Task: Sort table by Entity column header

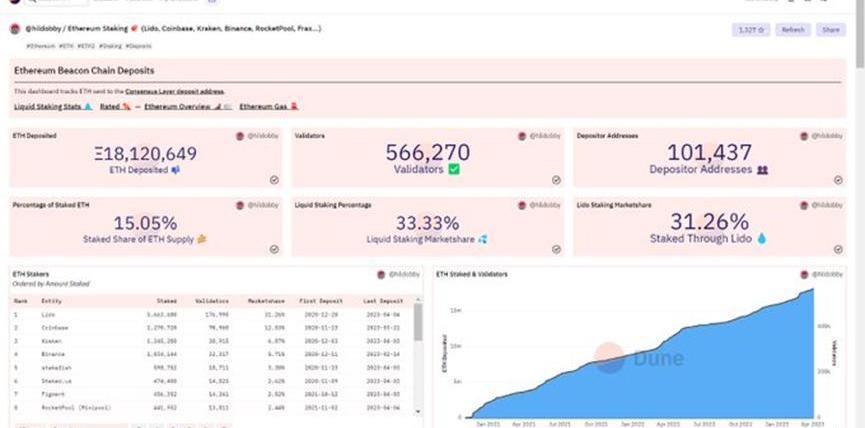Action: tap(52, 301)
